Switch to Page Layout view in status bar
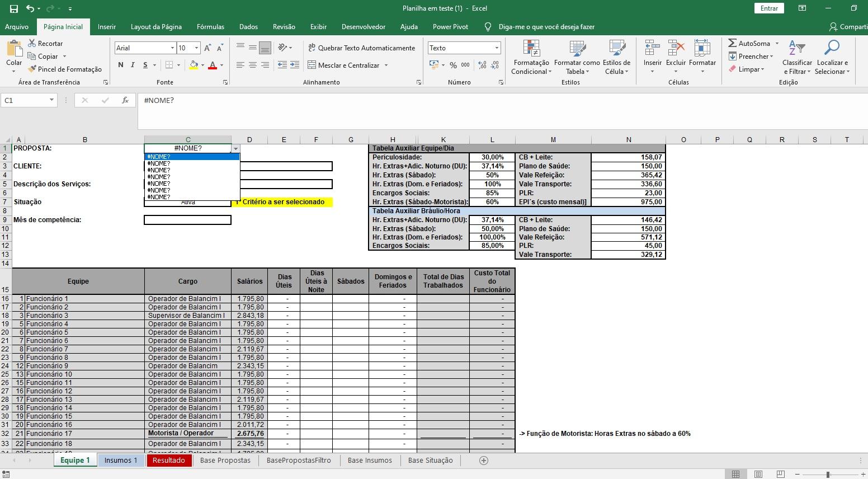The height and width of the screenshot is (479, 868). pos(758,475)
